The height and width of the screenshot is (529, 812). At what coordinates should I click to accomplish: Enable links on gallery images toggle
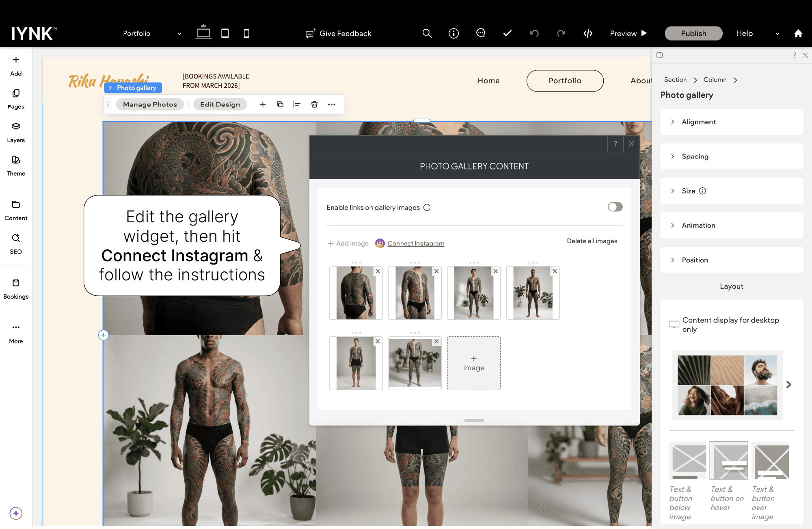point(615,207)
